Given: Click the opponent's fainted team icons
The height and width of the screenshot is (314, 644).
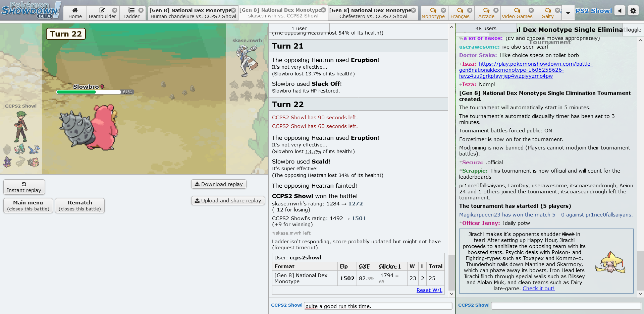Looking at the screenshot, I should [x=248, y=91].
